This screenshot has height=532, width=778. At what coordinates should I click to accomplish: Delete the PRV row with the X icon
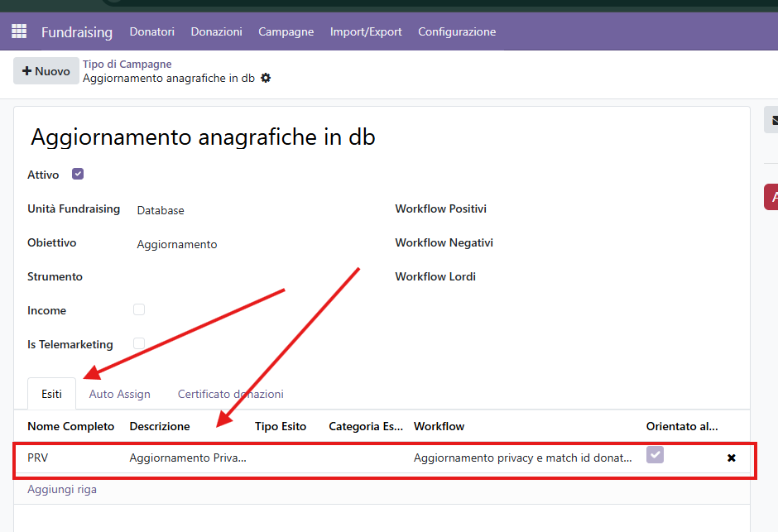click(x=732, y=458)
